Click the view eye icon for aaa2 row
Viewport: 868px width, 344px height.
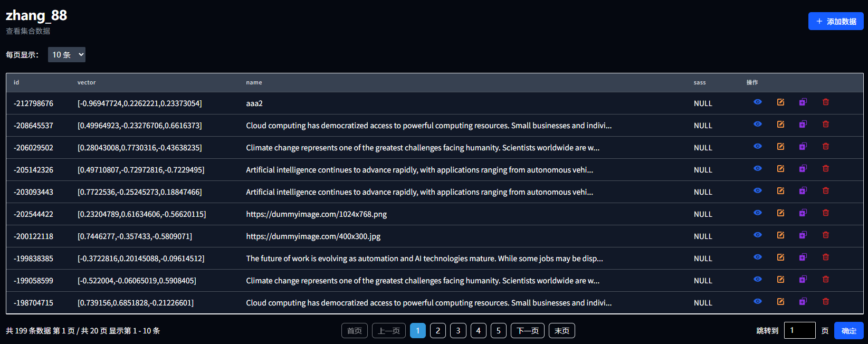757,102
